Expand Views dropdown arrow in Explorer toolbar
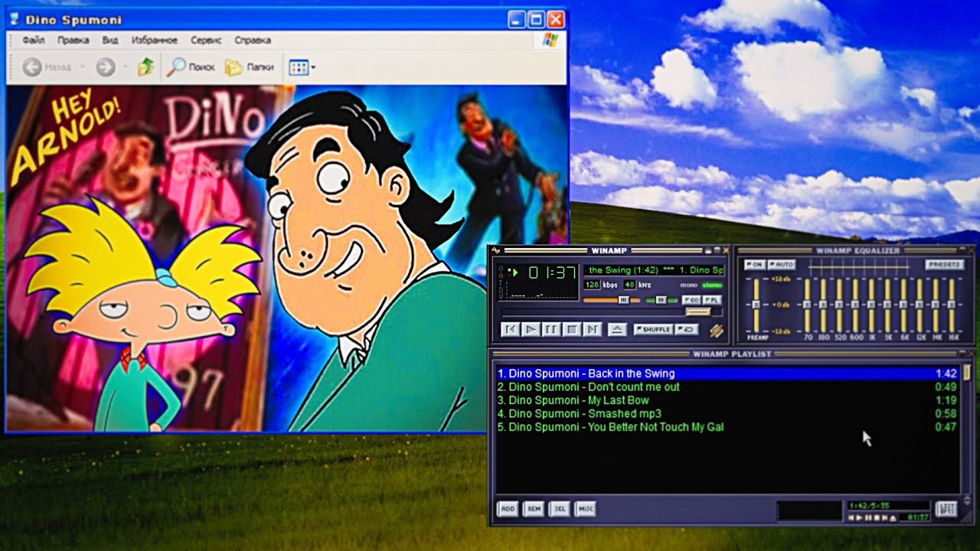The height and width of the screenshot is (551, 980). [313, 67]
